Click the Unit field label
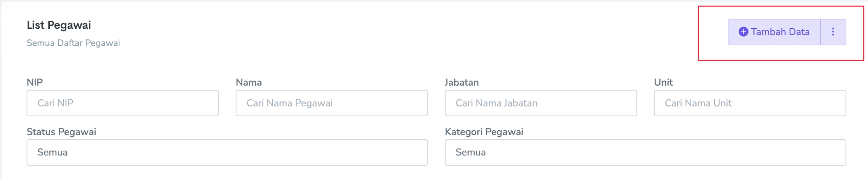 pyautogui.click(x=663, y=82)
